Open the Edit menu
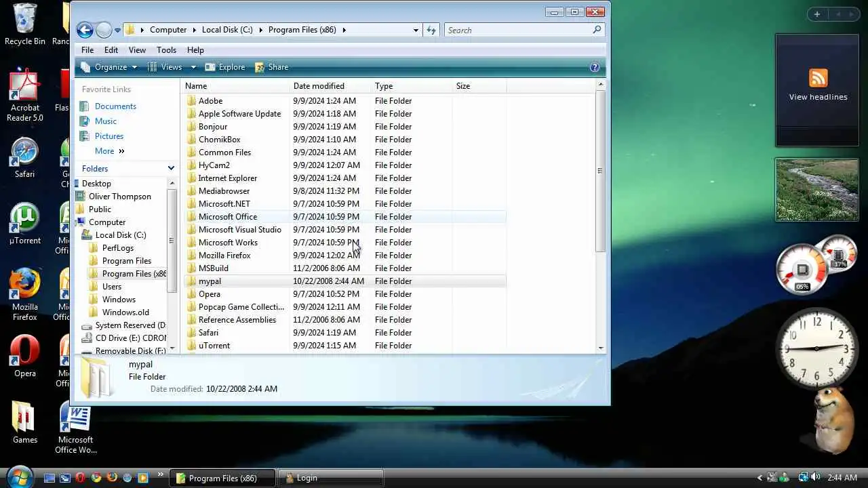Viewport: 868px width, 488px height. (111, 50)
